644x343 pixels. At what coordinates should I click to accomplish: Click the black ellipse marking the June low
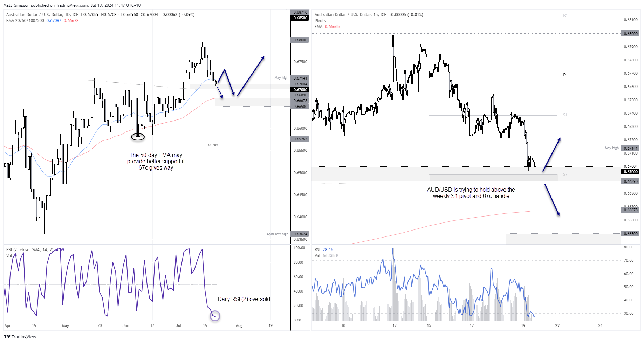pyautogui.click(x=138, y=137)
